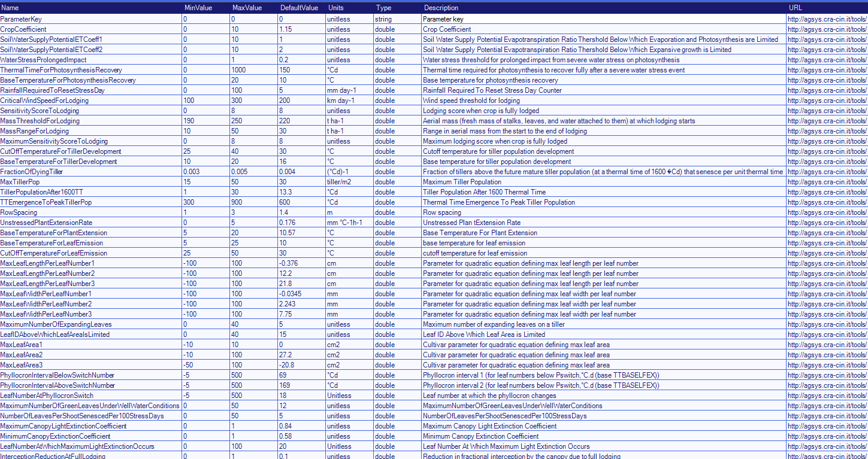Image resolution: width=868 pixels, height=459 pixels.
Task: Select MaximumCanopyLightExtinctionCoefficient name cell
Action: click(91, 426)
